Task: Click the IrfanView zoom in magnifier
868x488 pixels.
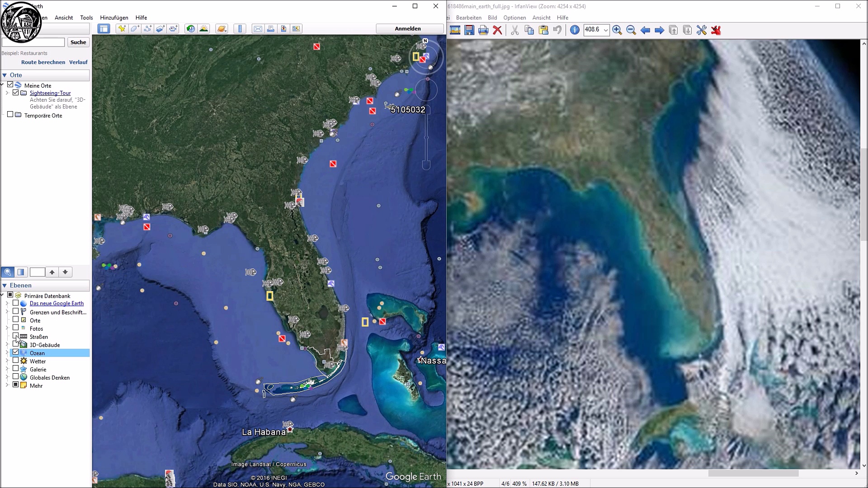Action: (617, 30)
